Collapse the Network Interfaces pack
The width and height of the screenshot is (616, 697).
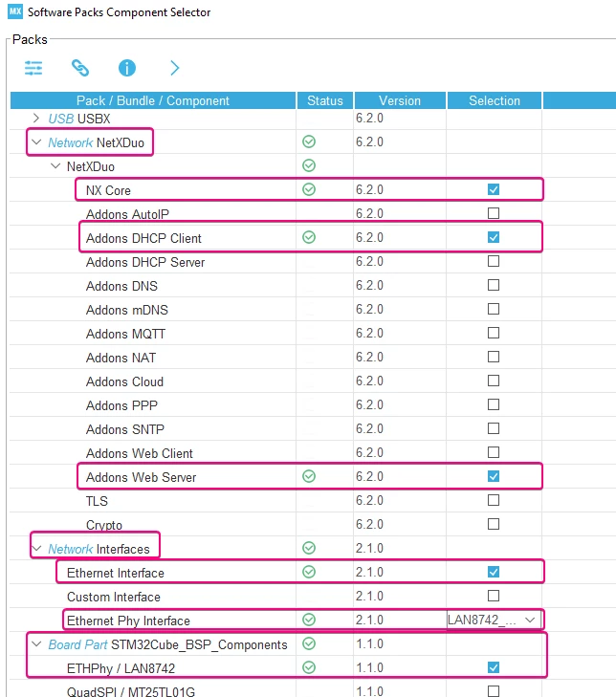click(x=37, y=549)
